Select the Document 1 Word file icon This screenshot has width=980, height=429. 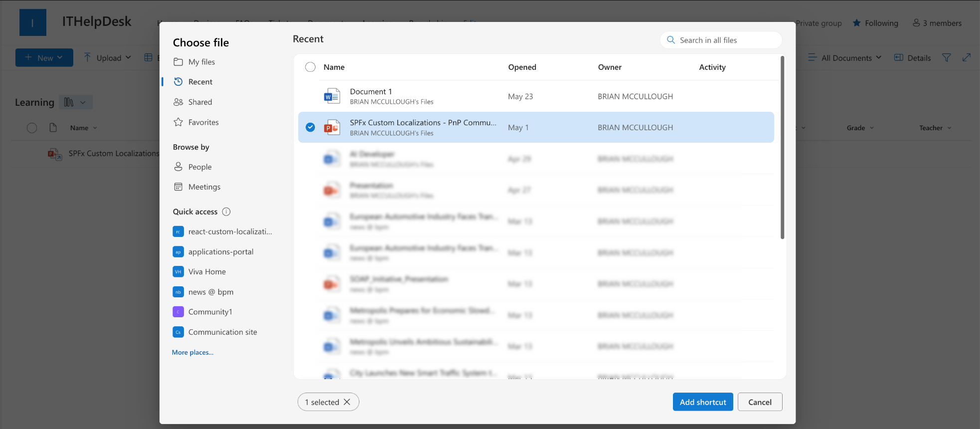(332, 96)
